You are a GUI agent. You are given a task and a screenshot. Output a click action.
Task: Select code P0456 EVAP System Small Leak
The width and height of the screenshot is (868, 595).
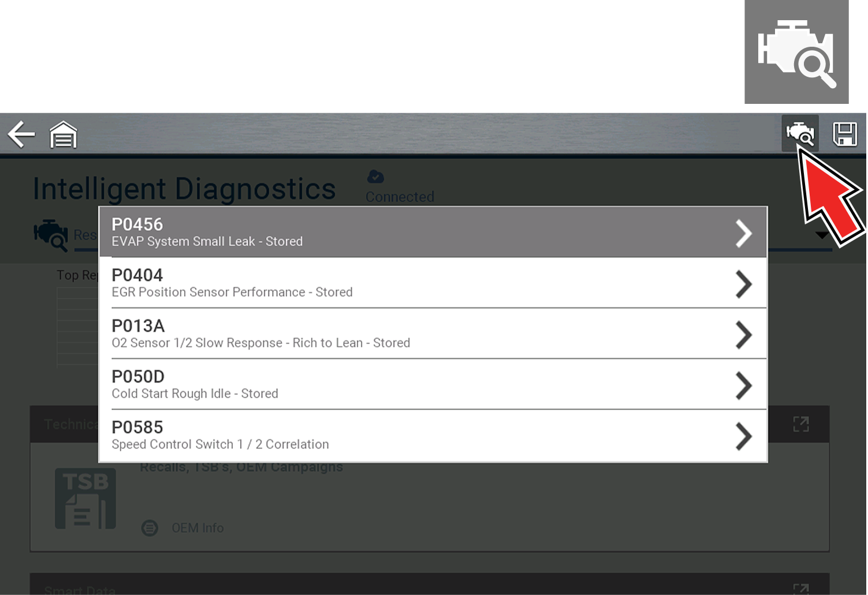[404, 232]
